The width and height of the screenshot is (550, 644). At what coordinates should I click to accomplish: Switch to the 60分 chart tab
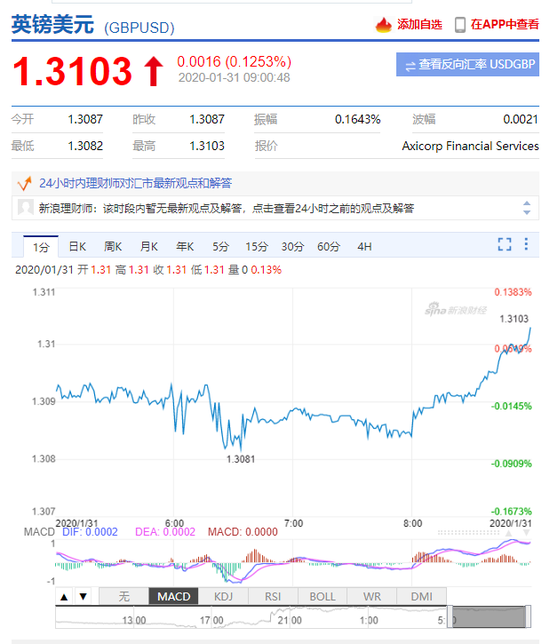point(329,246)
